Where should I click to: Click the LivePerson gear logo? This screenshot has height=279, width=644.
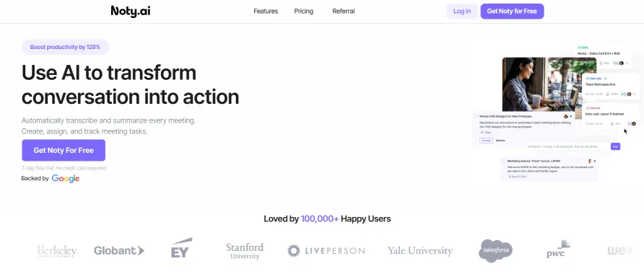click(293, 251)
